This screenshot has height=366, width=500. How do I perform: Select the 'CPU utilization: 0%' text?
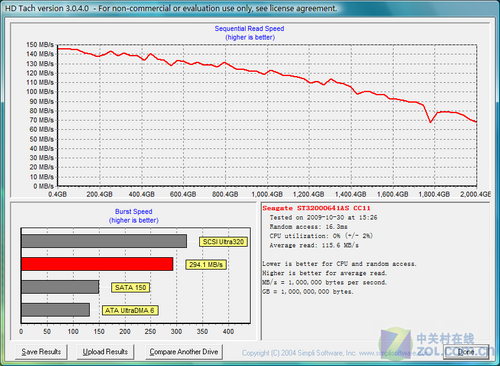(x=305, y=236)
